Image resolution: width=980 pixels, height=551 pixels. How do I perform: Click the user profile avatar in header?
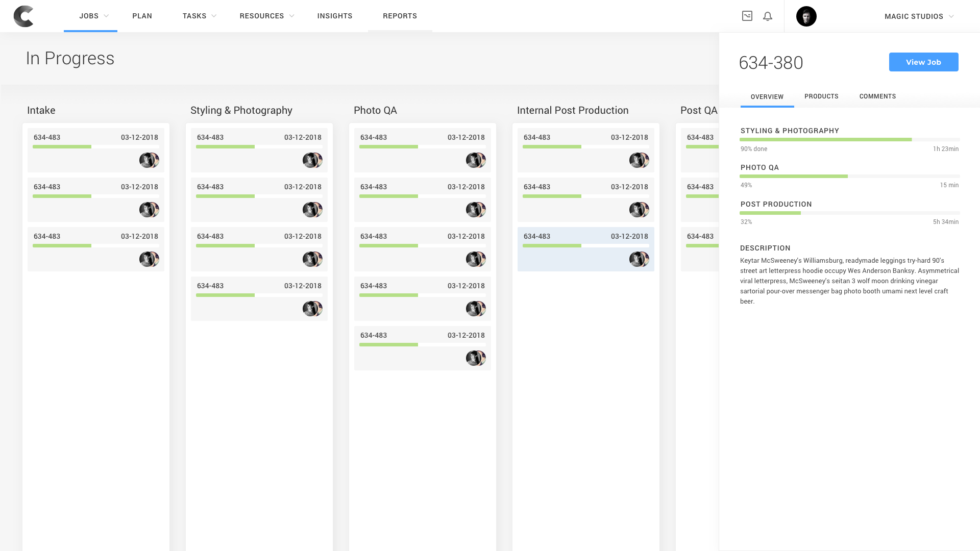coord(806,16)
